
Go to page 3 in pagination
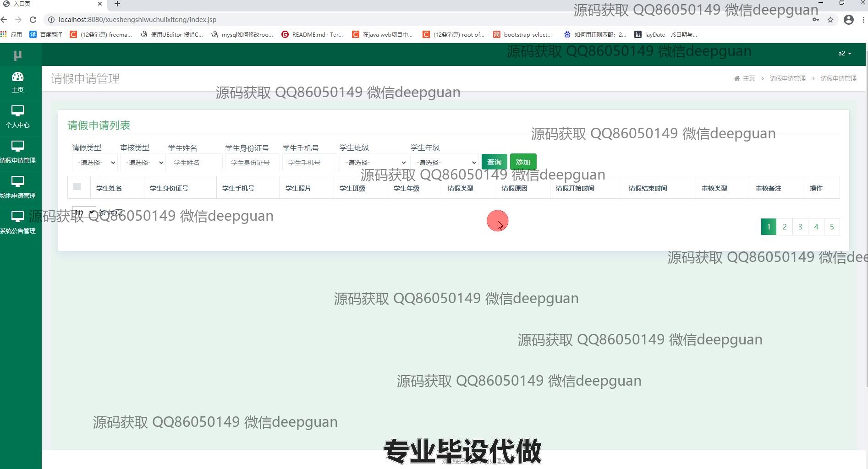point(800,227)
